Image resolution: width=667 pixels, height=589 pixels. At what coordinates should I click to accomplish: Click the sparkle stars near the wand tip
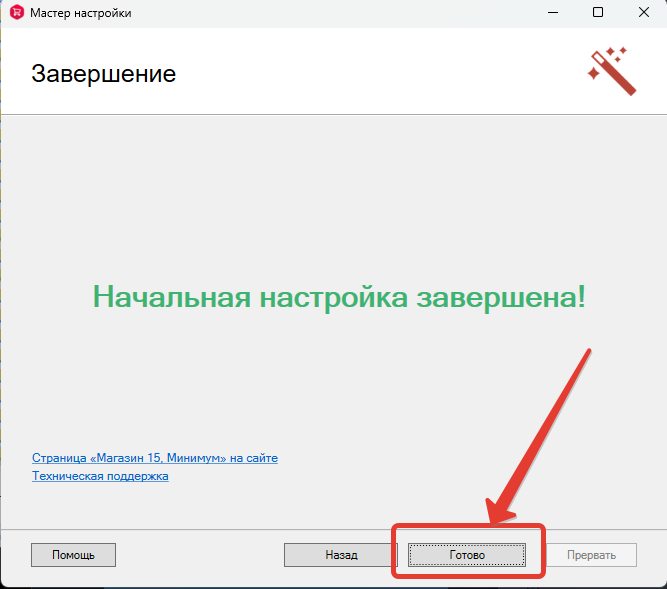[614, 54]
